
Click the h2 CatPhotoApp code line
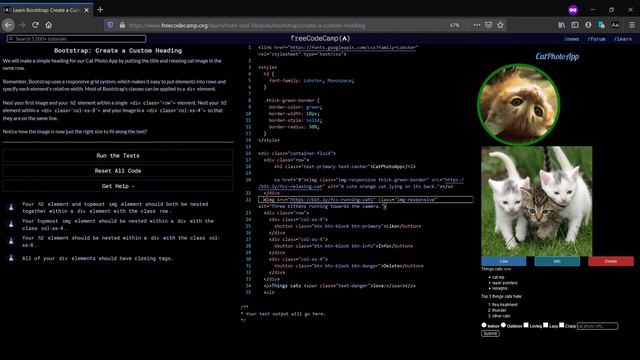[x=345, y=167]
